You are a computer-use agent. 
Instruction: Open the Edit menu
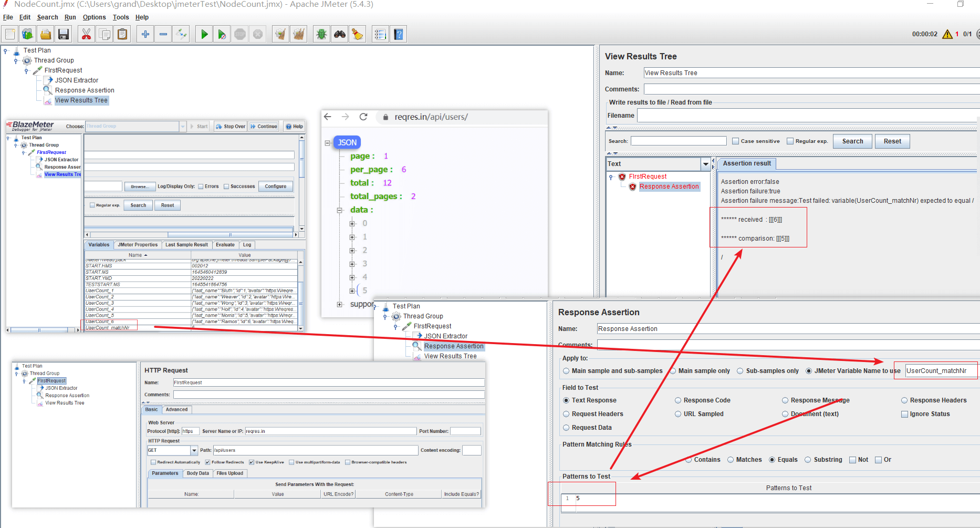coord(25,17)
